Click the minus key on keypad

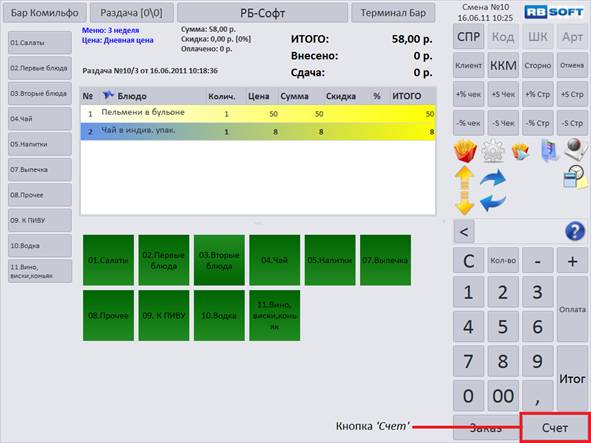point(537,261)
